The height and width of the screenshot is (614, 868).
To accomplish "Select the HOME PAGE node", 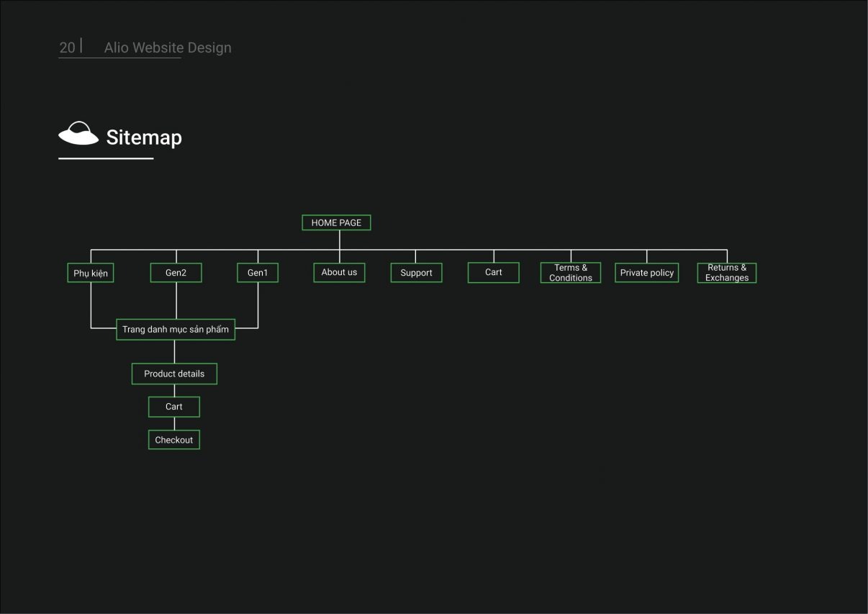I will (336, 222).
